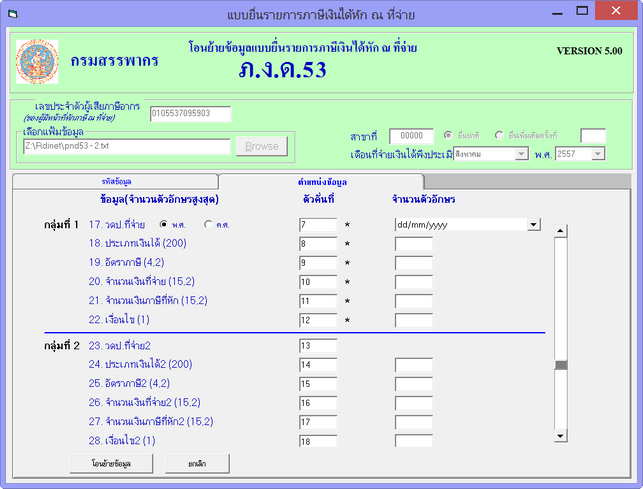The height and width of the screenshot is (489, 643).
Task: Switch to the รหัสข้อมูล tab
Action: point(116,181)
